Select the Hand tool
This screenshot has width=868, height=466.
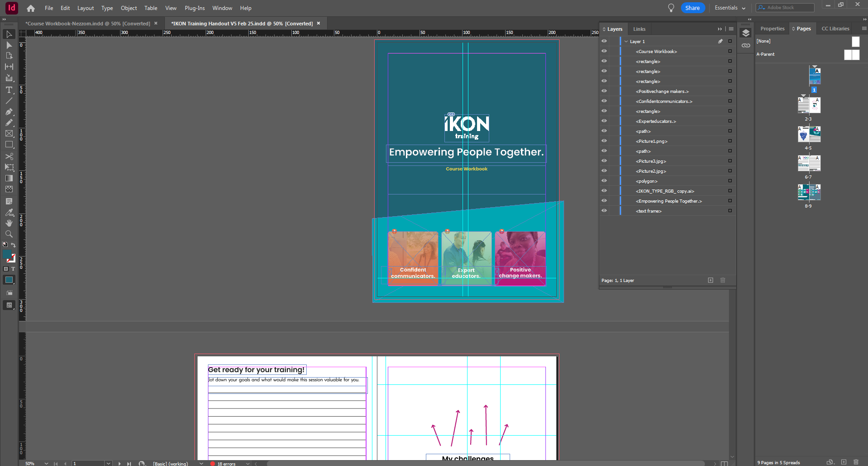coord(9,223)
